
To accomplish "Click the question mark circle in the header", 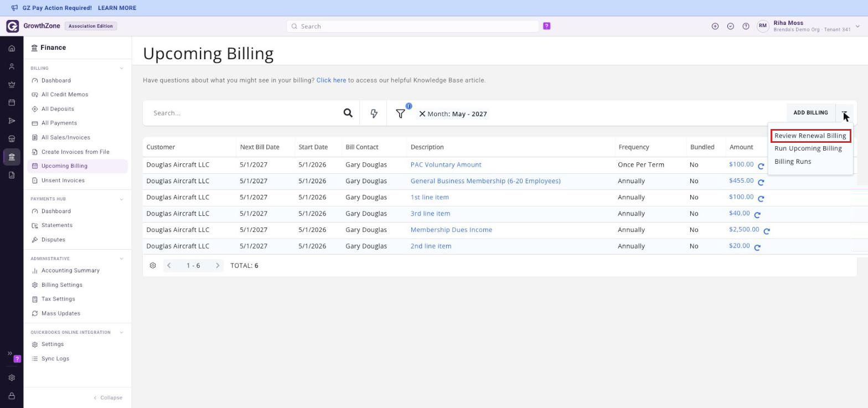I will tap(746, 26).
